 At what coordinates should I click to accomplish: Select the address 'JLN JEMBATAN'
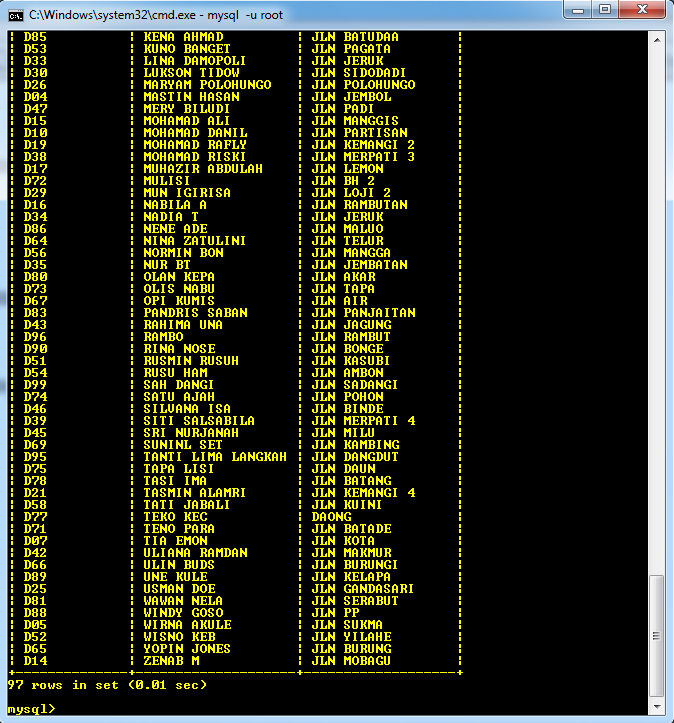[360, 265]
